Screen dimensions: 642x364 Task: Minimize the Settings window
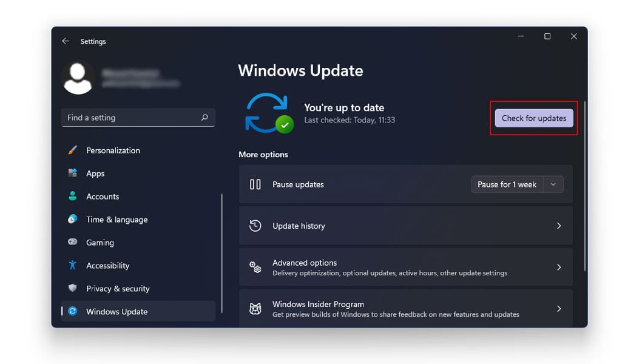[x=521, y=36]
